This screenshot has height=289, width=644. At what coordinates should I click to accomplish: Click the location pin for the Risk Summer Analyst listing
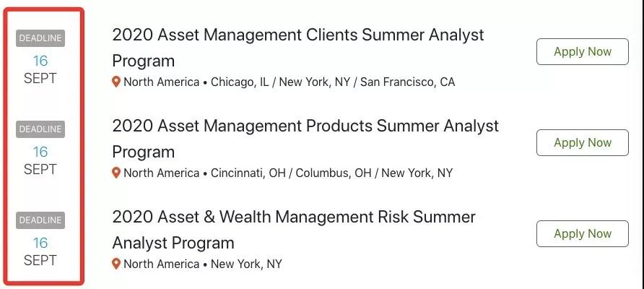(116, 264)
